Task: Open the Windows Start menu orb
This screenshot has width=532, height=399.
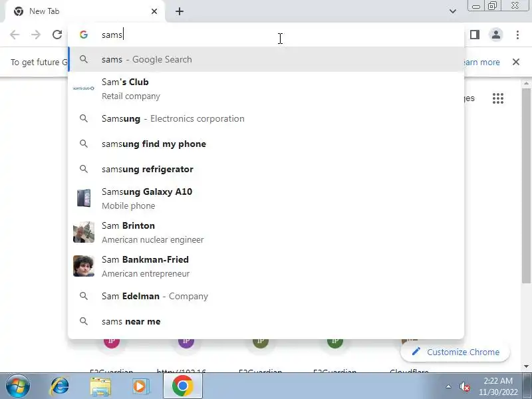Action: pos(17,386)
